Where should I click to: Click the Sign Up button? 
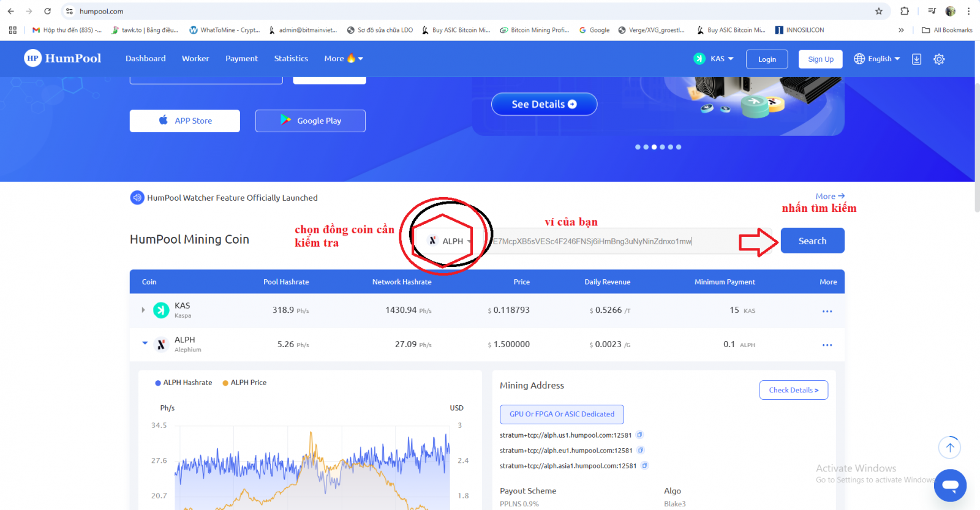point(821,59)
